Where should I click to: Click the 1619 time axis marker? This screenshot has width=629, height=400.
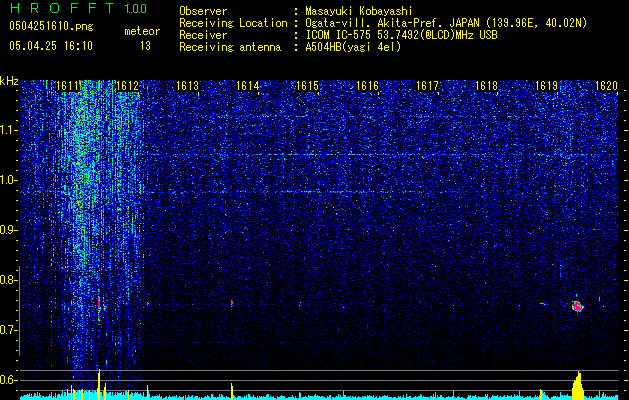547,86
